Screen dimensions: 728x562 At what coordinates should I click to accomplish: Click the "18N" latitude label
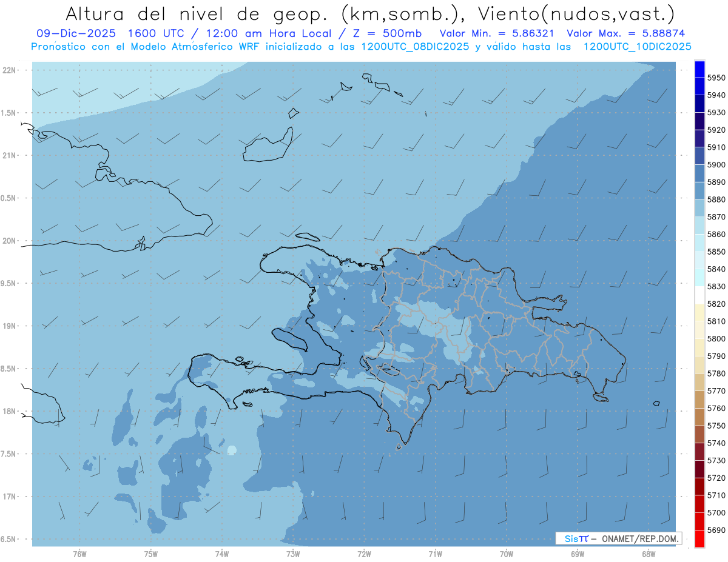click(9, 411)
